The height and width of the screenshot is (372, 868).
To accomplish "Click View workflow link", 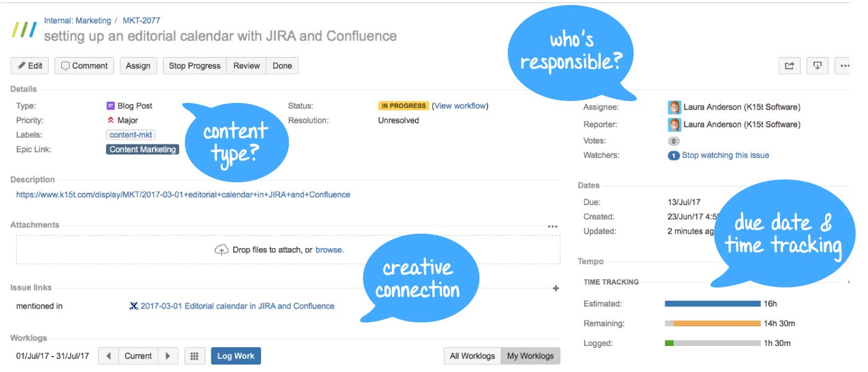I will click(x=460, y=106).
